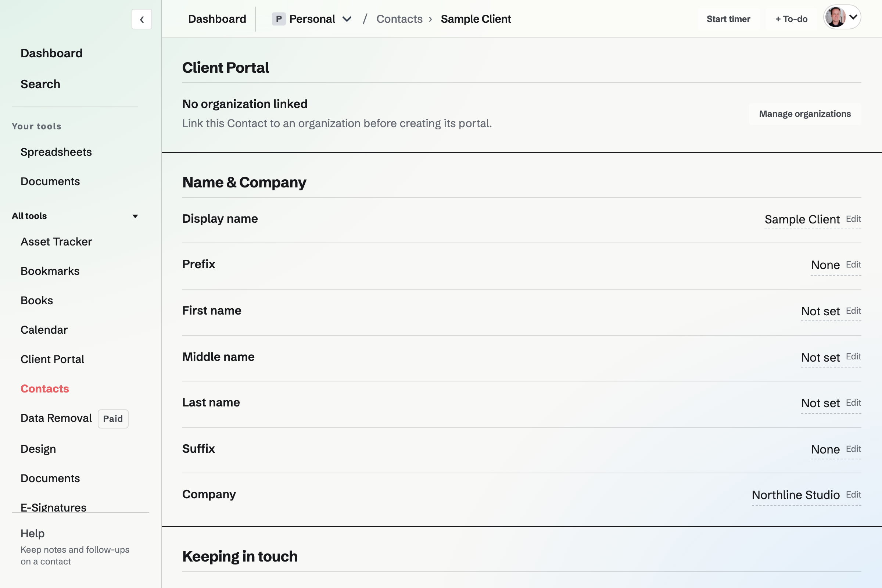
Task: Click the Personal workspace P badge icon
Action: (x=279, y=19)
